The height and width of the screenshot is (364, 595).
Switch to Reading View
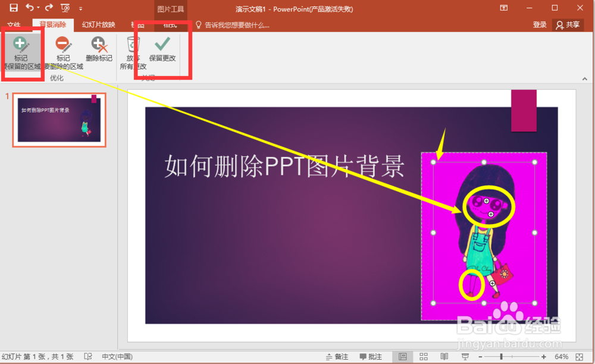444,356
